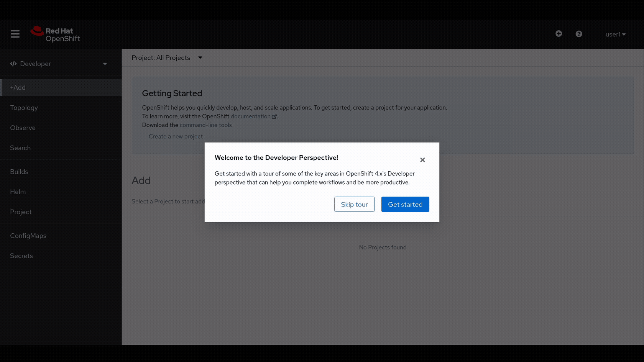Click the command-line tools link
This screenshot has height=362, width=644.
(205, 125)
